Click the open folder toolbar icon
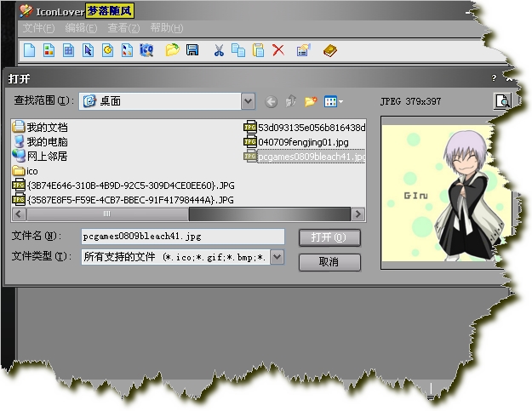Viewport: 532px width, 411px height. coord(172,50)
